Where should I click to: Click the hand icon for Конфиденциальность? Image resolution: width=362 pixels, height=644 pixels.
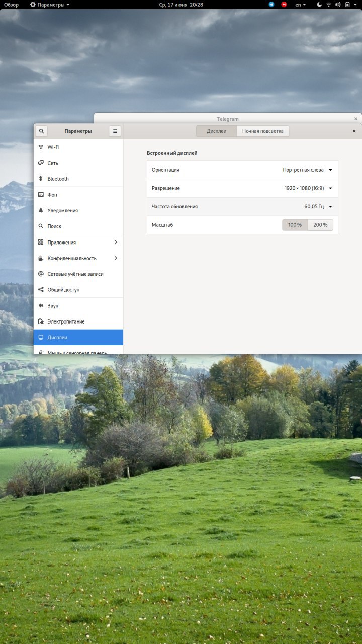[41, 258]
